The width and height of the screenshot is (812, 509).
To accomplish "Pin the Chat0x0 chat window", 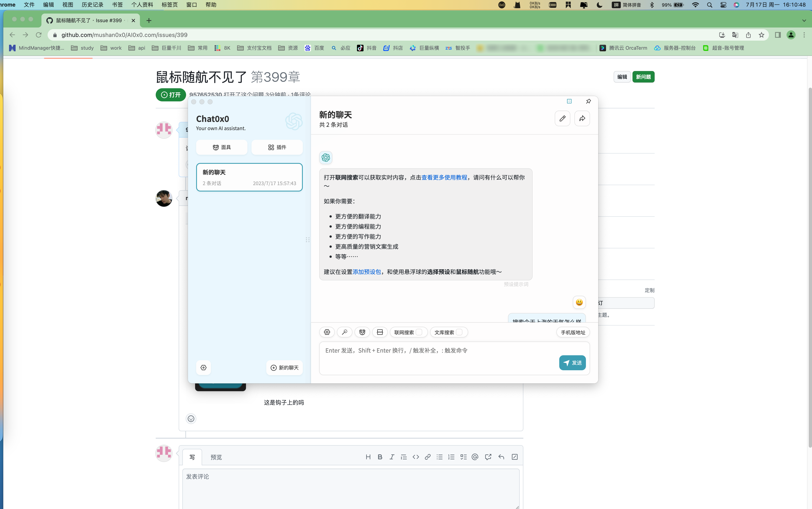I will (588, 101).
